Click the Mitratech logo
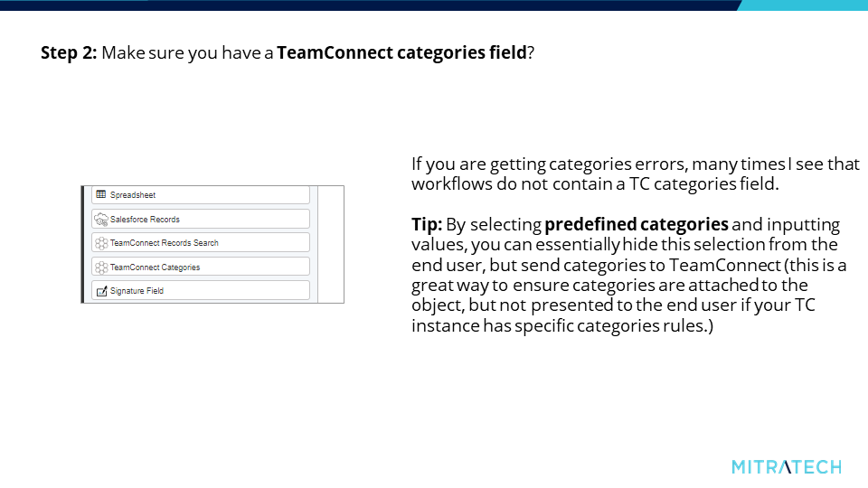The height and width of the screenshot is (488, 868). point(786,467)
